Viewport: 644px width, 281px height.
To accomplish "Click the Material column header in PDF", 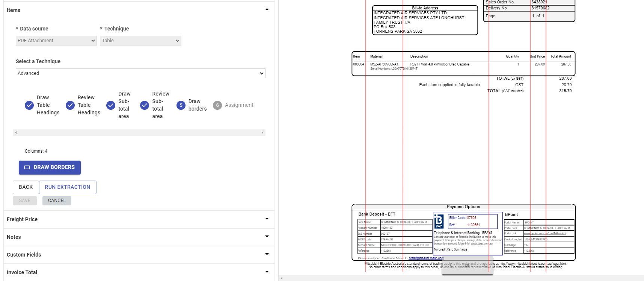I will [376, 56].
